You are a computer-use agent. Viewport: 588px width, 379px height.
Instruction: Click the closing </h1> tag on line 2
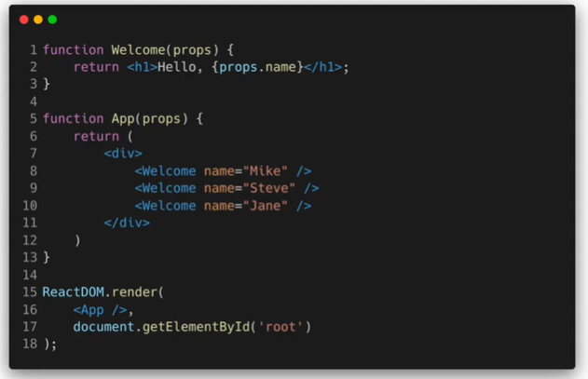pos(323,67)
